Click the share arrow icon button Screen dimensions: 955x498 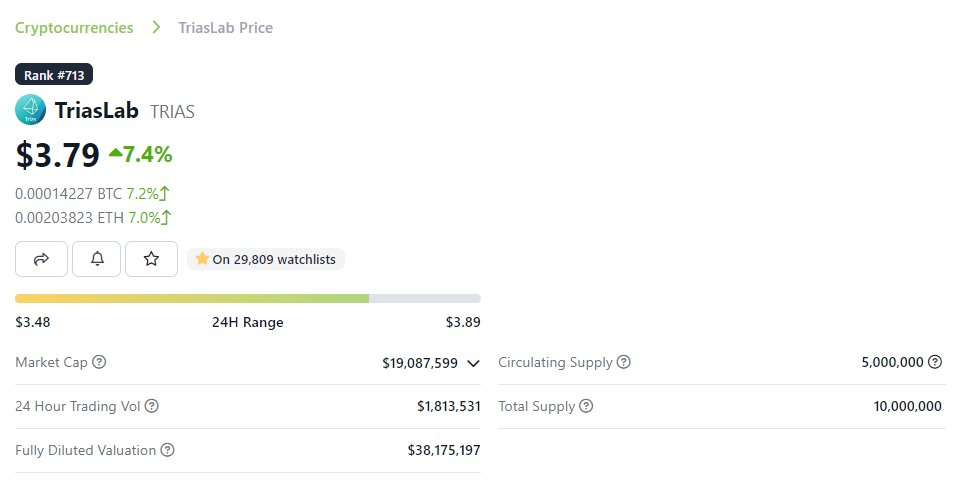[x=42, y=259]
